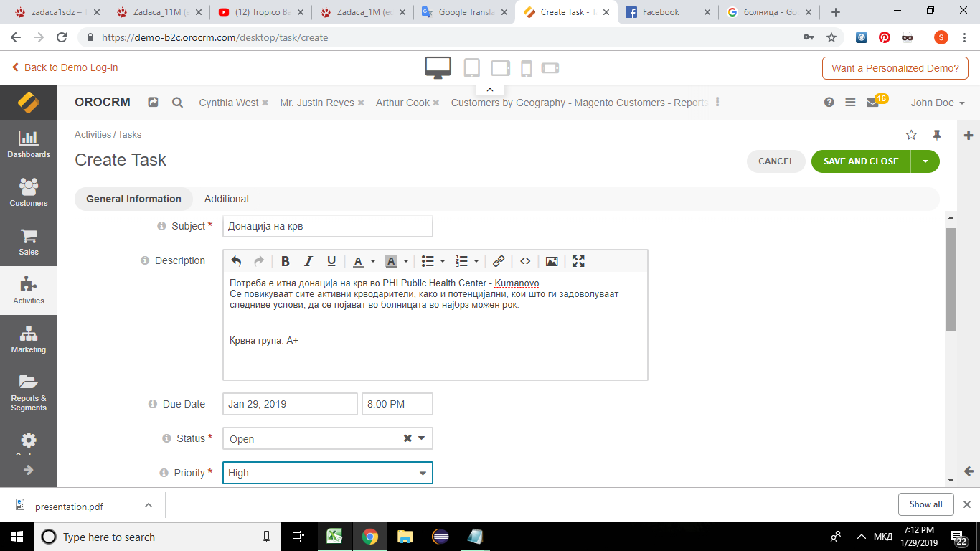Image resolution: width=980 pixels, height=551 pixels.
Task: Expand the Save and Close options arrow
Action: click(x=925, y=161)
